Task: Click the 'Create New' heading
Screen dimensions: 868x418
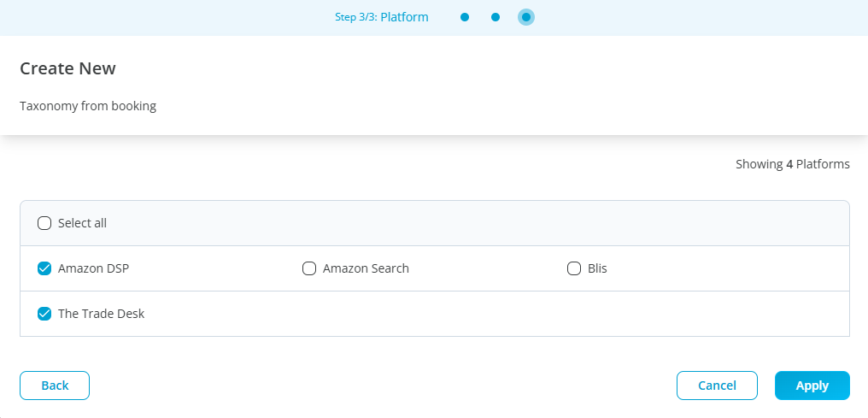Action: (67, 68)
